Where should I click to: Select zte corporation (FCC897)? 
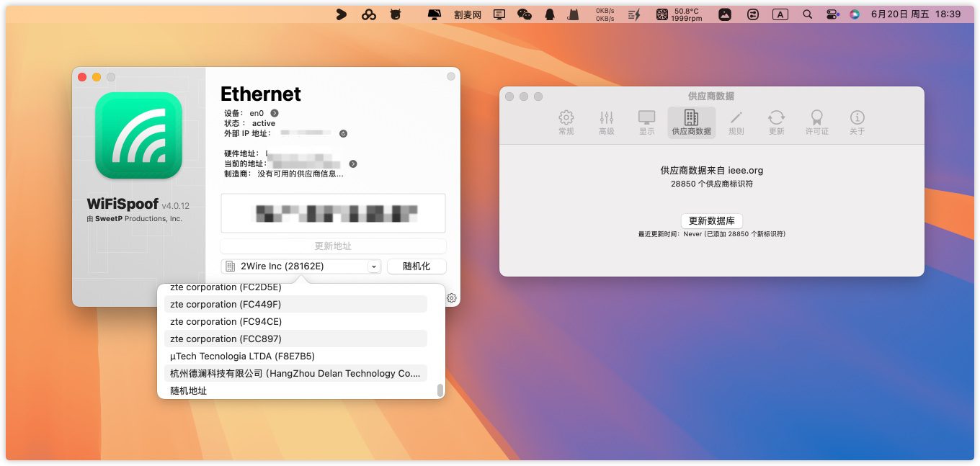click(295, 339)
